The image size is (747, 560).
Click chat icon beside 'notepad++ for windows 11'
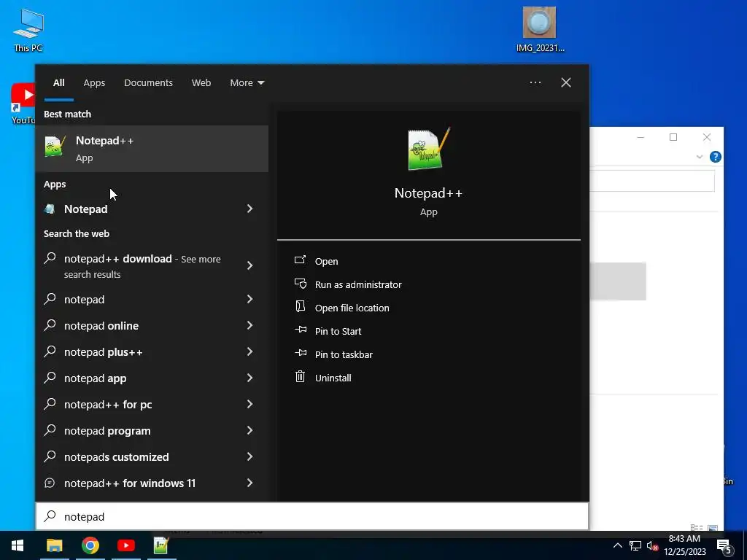(50, 483)
